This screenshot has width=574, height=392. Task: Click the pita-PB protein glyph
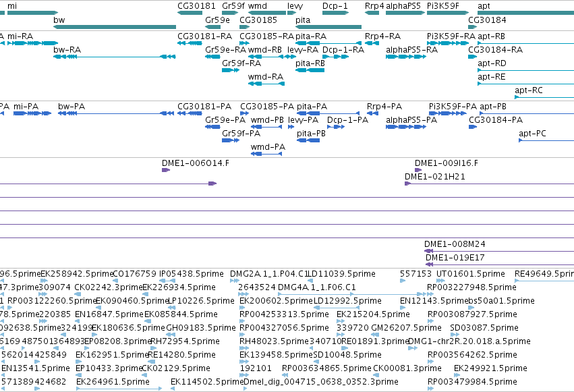coord(308,140)
